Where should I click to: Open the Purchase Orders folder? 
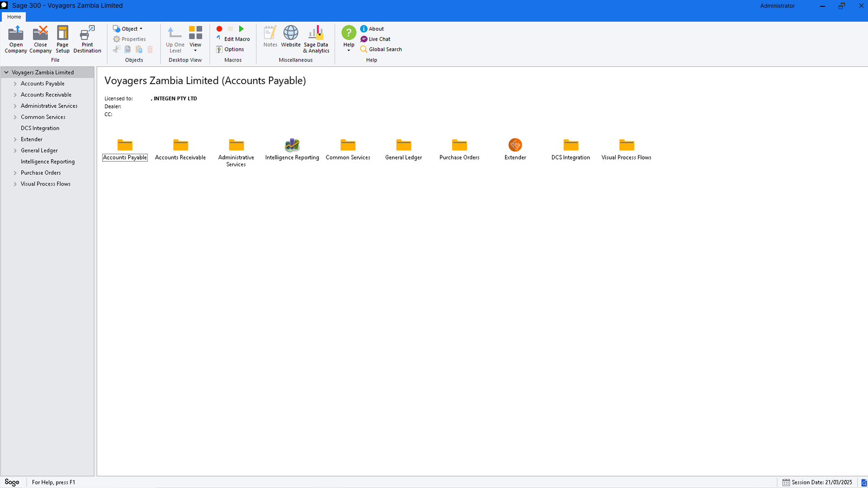point(459,145)
